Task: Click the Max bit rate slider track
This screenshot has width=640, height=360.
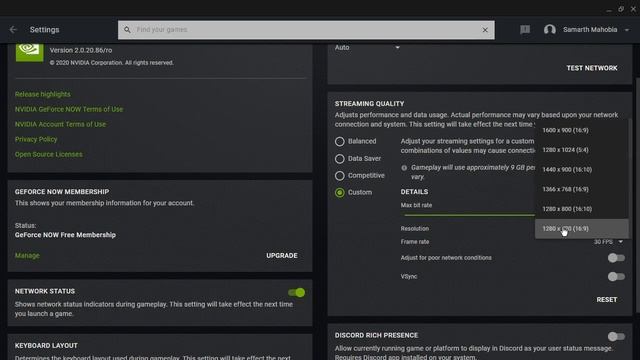Action: (468, 215)
